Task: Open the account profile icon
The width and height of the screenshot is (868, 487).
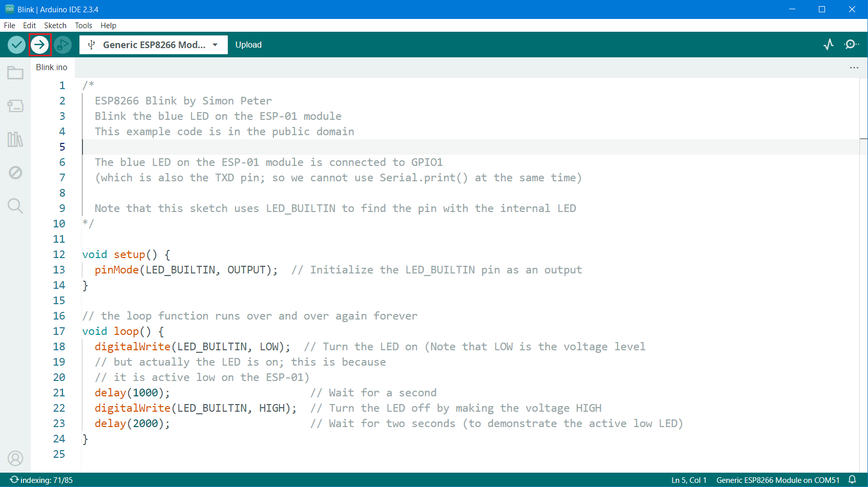Action: coord(15,458)
